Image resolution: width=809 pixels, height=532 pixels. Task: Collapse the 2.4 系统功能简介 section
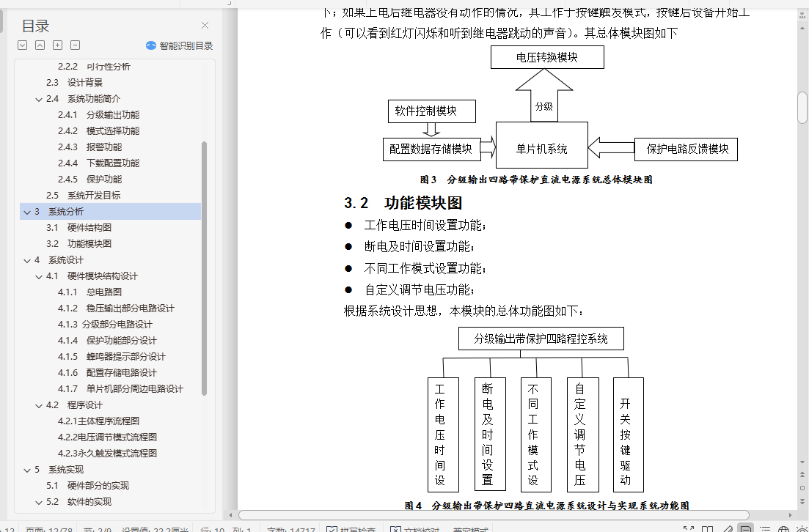click(39, 99)
